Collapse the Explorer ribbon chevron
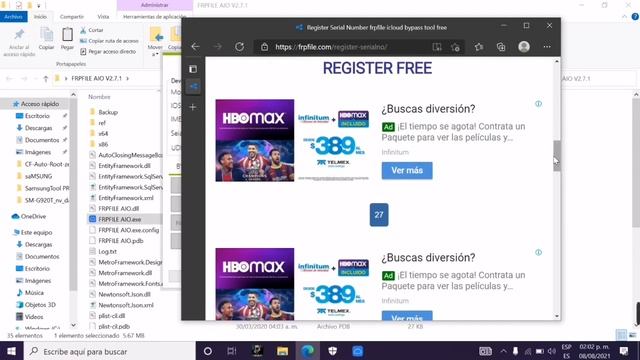The image size is (640, 360). click(x=624, y=17)
